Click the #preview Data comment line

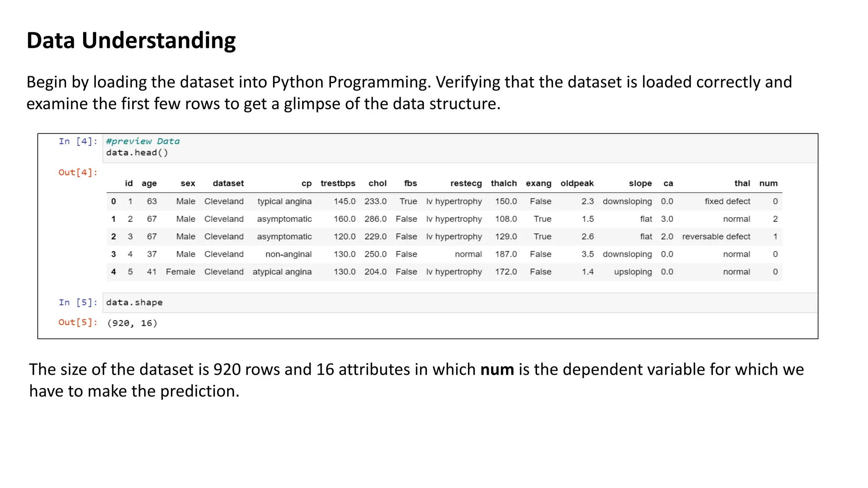pyautogui.click(x=143, y=141)
